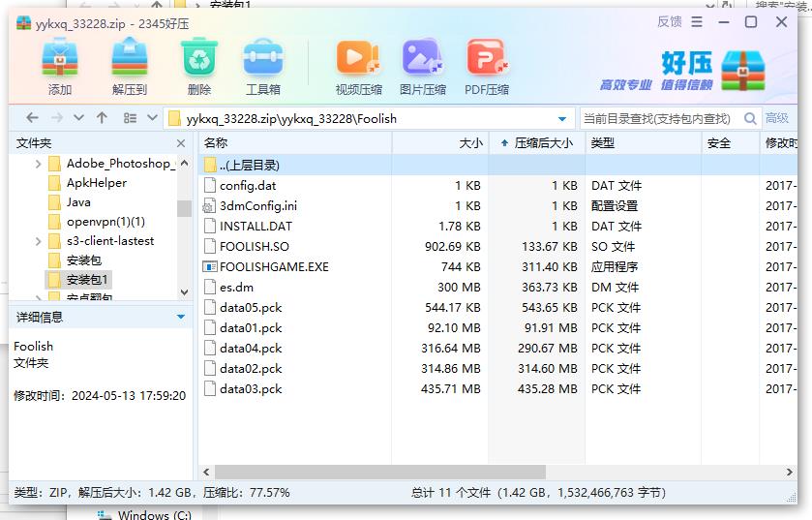Close the 文件夹 folder pane
Image resolution: width=812 pixels, height=520 pixels.
[x=181, y=143]
